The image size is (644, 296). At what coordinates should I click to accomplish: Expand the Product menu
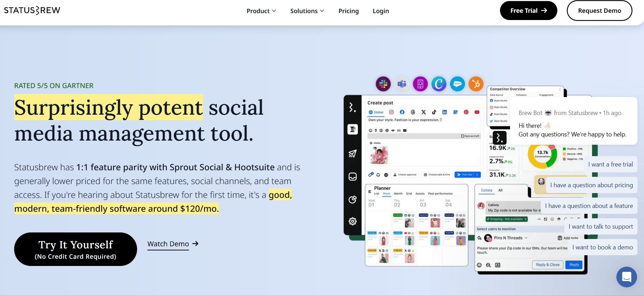tap(261, 11)
